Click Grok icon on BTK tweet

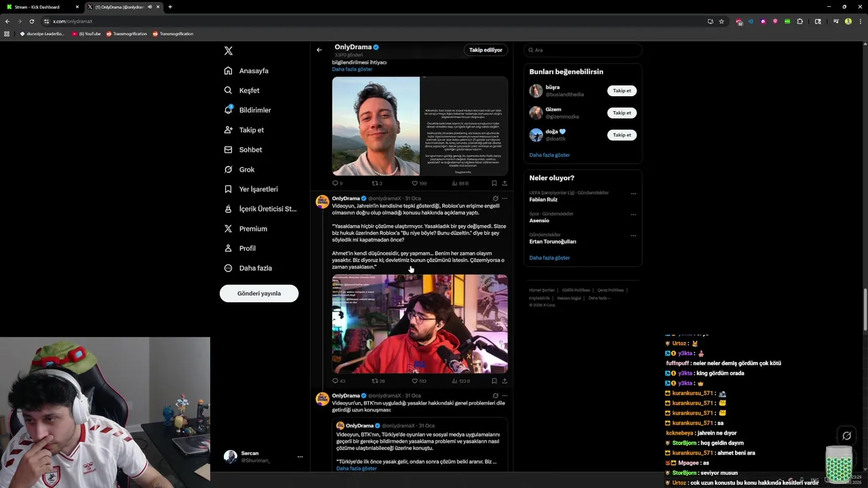point(495,396)
